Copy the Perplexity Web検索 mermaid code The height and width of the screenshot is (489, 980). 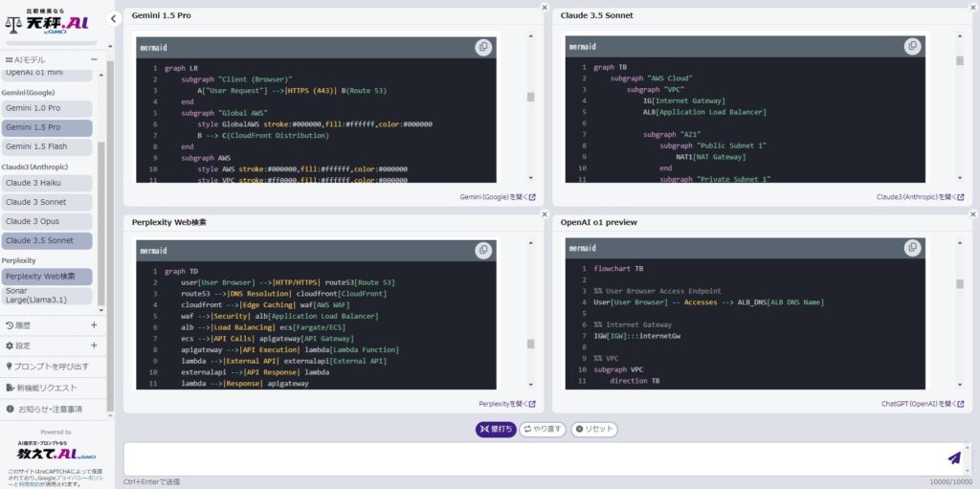click(x=483, y=250)
